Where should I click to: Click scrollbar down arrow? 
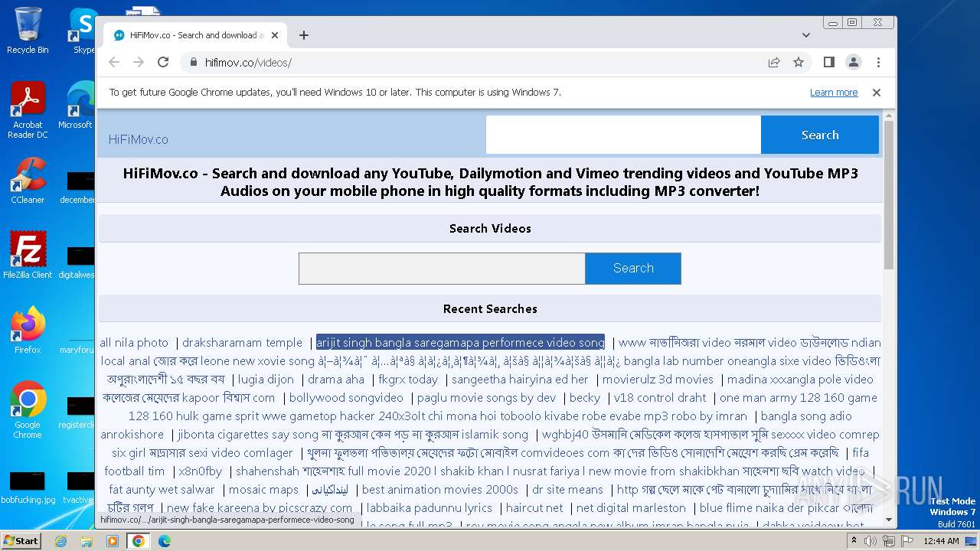pyautogui.click(x=889, y=520)
